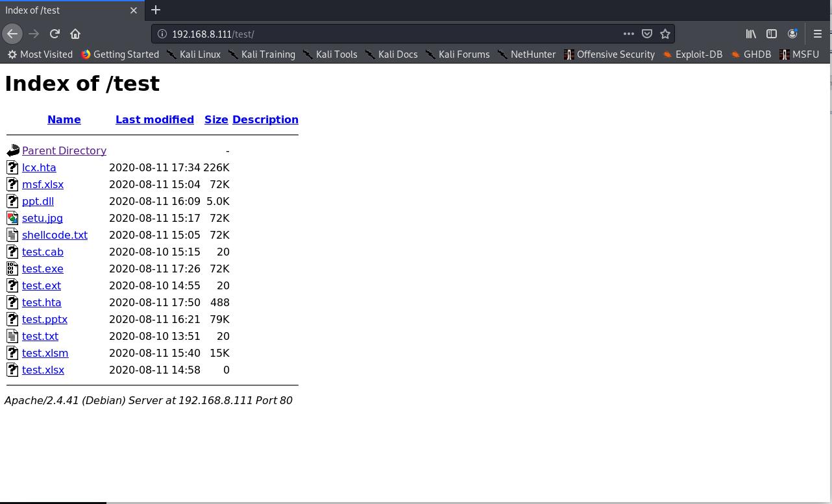Image resolution: width=832 pixels, height=504 pixels.
Task: Open msf.xlsx file link
Action: [43, 184]
